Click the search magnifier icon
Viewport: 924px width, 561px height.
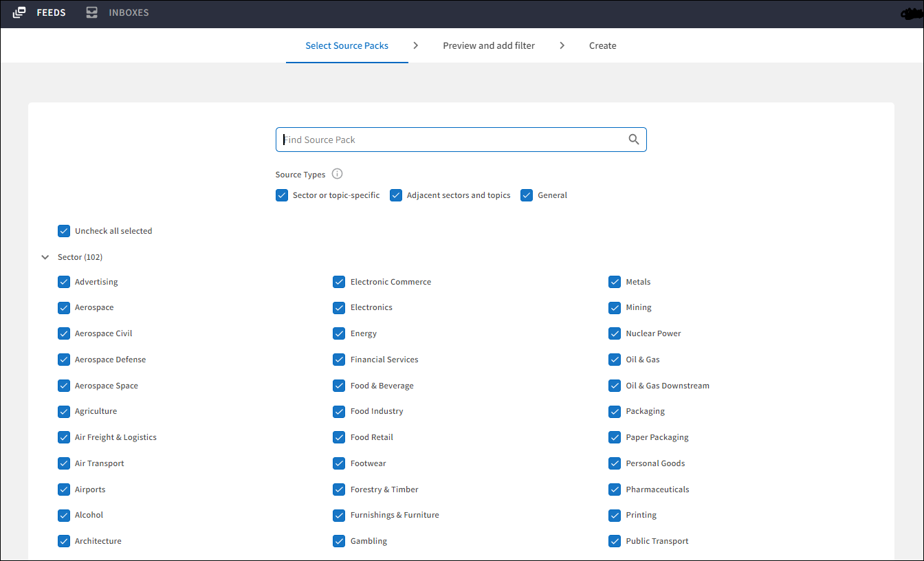point(633,140)
